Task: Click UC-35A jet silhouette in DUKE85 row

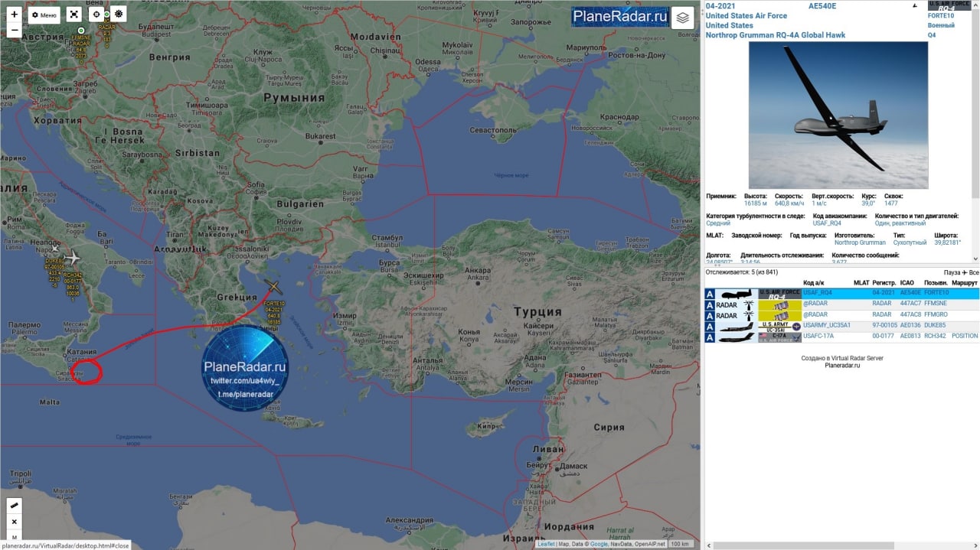Action: pyautogui.click(x=737, y=326)
